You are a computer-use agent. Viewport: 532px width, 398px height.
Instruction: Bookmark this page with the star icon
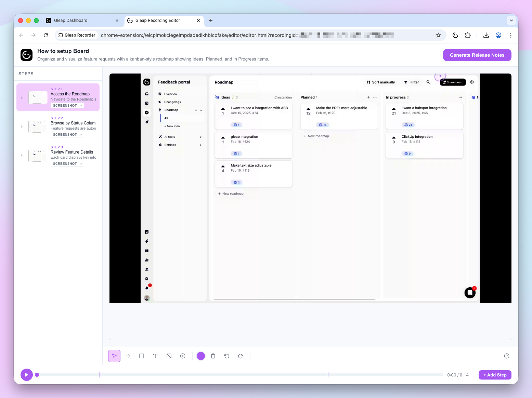click(x=438, y=35)
